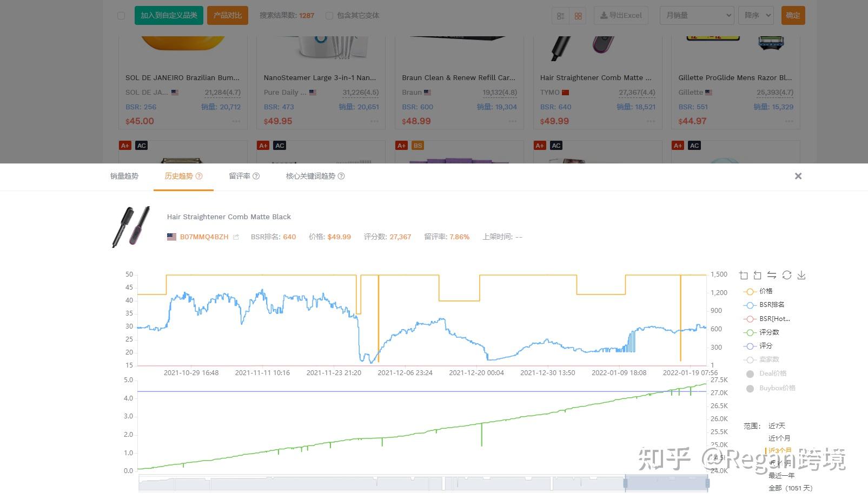
Task: Save chart as image via download icon
Action: tap(801, 275)
